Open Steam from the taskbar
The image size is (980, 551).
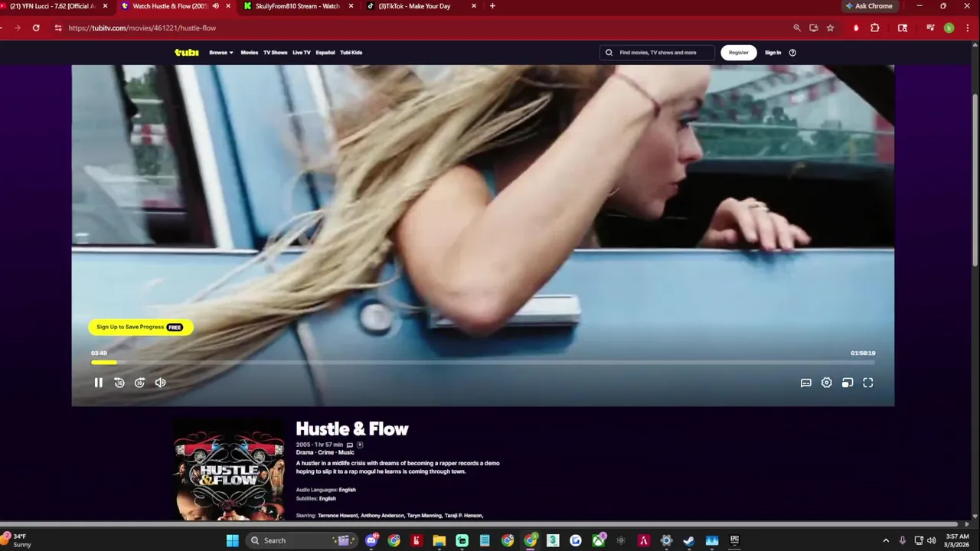pyautogui.click(x=688, y=540)
